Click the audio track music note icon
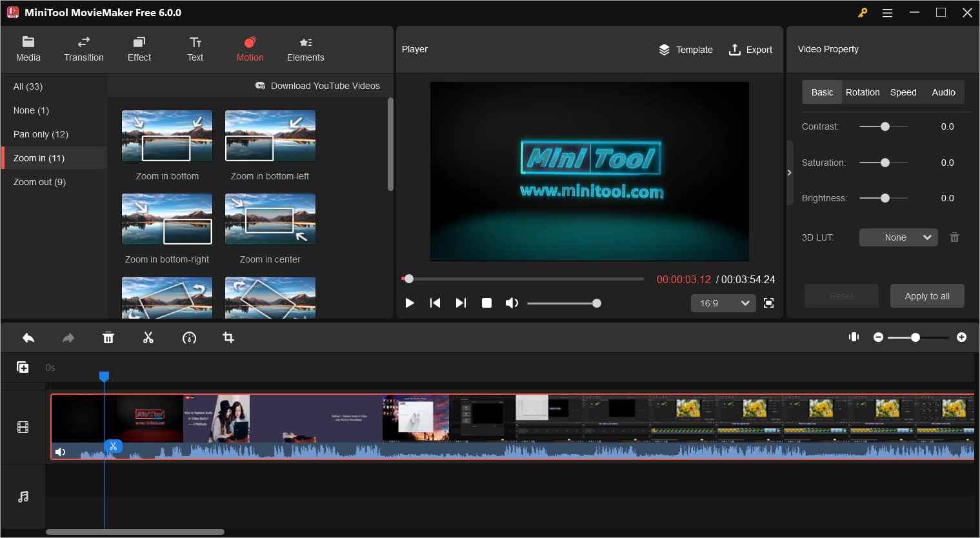This screenshot has height=538, width=980. (23, 497)
